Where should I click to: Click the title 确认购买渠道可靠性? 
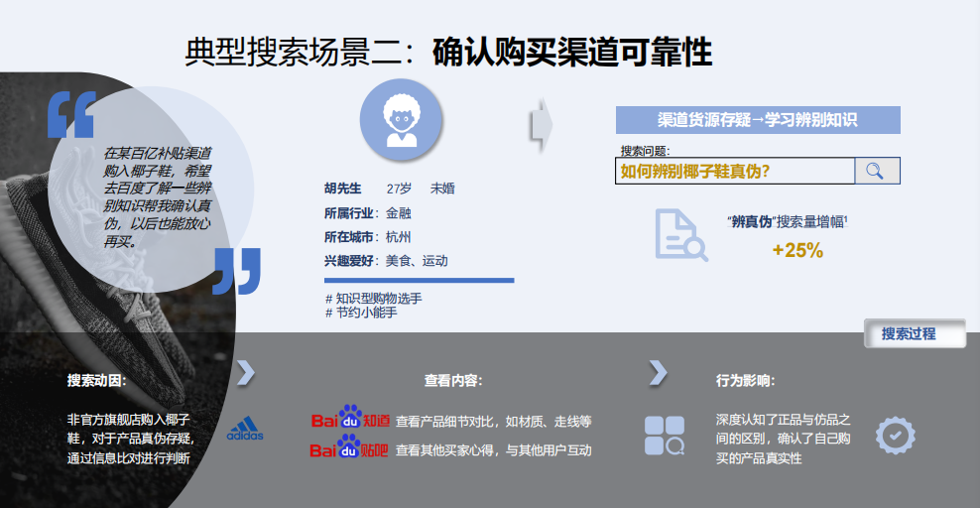click(572, 52)
